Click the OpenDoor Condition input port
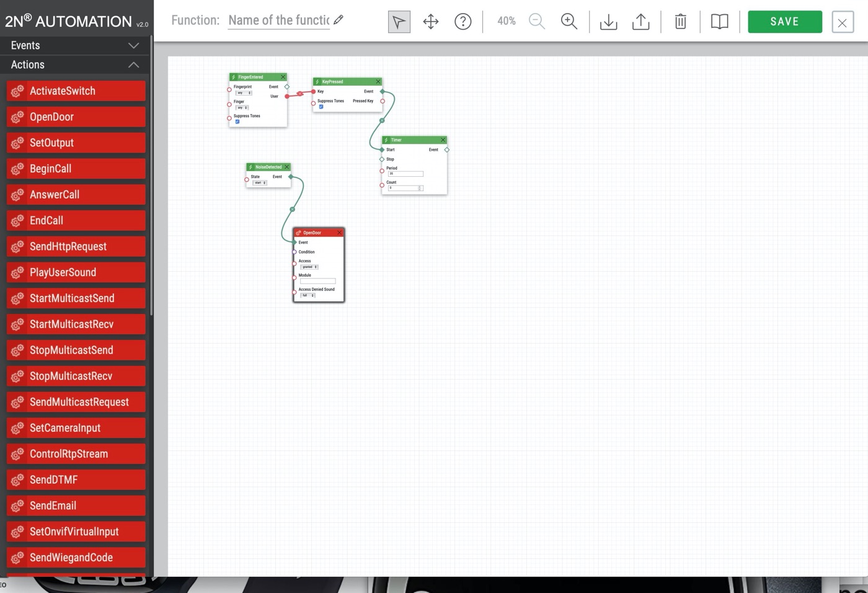The width and height of the screenshot is (868, 593). (294, 252)
